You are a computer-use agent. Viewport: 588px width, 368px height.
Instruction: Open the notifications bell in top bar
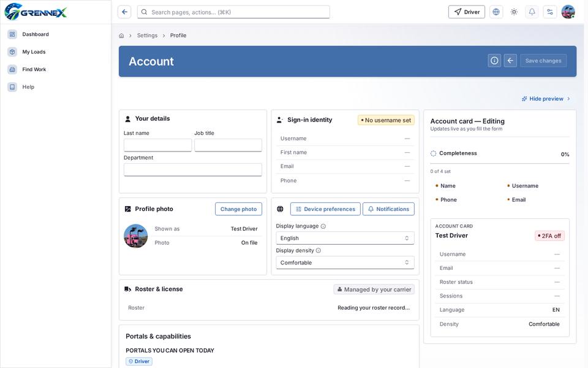point(532,12)
